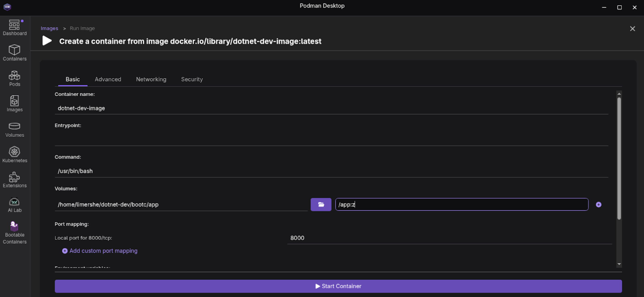Close the Run Image form
The width and height of the screenshot is (644, 297).
632,29
